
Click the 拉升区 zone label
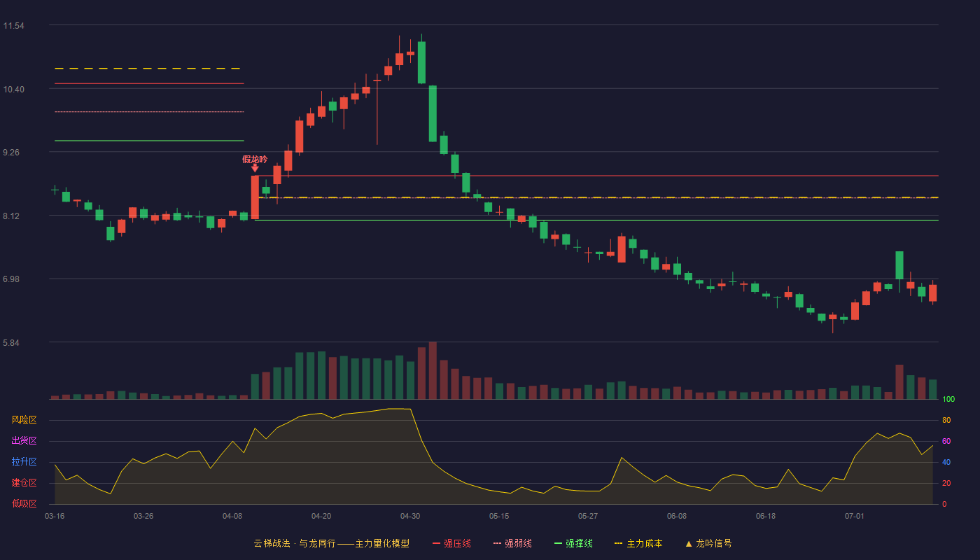24,462
